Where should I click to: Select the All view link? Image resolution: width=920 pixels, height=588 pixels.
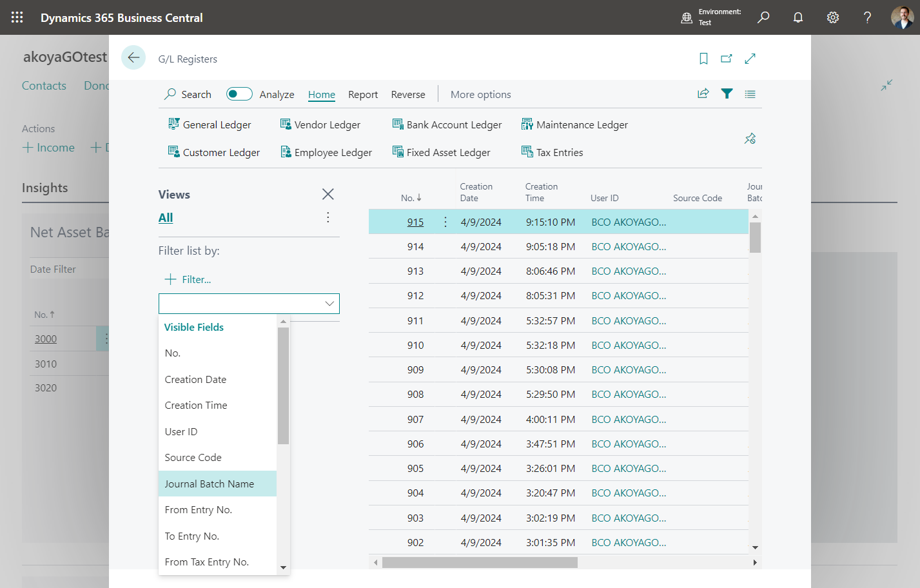click(x=166, y=218)
